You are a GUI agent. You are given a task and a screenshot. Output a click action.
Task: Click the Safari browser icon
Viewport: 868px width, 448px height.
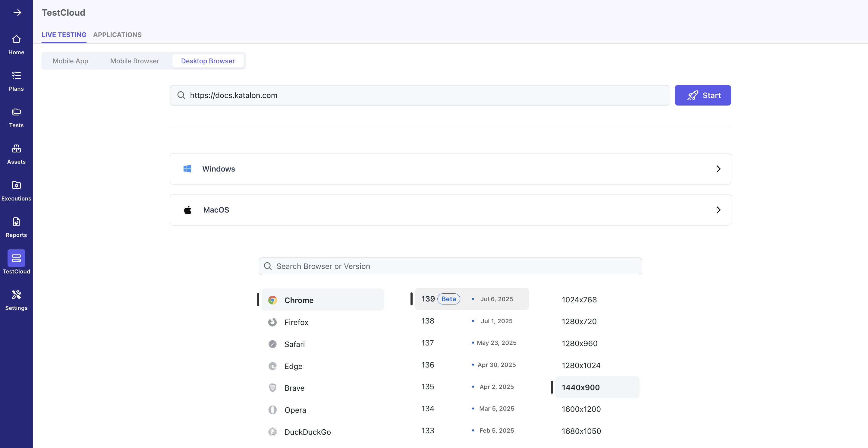click(272, 344)
